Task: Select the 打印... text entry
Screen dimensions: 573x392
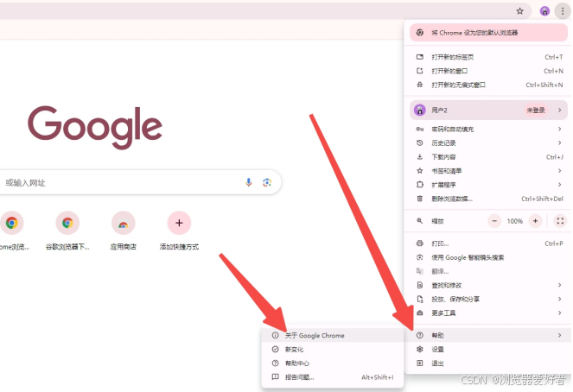Action: tap(440, 243)
